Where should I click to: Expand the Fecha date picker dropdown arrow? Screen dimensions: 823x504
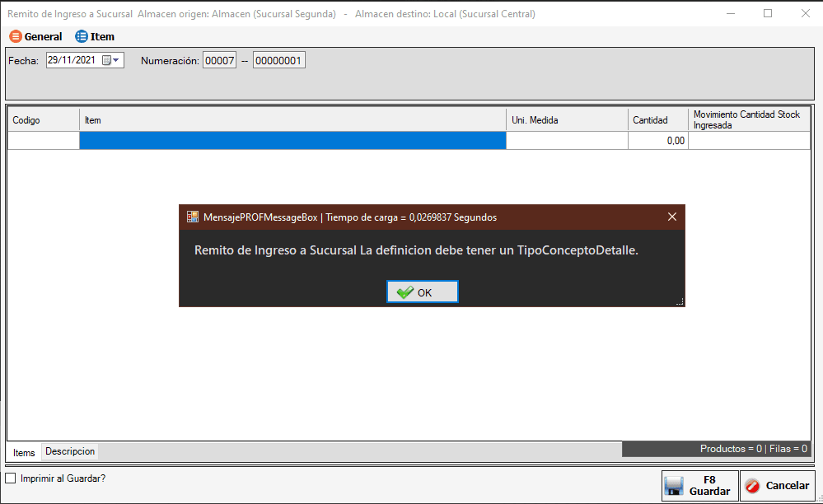click(117, 60)
